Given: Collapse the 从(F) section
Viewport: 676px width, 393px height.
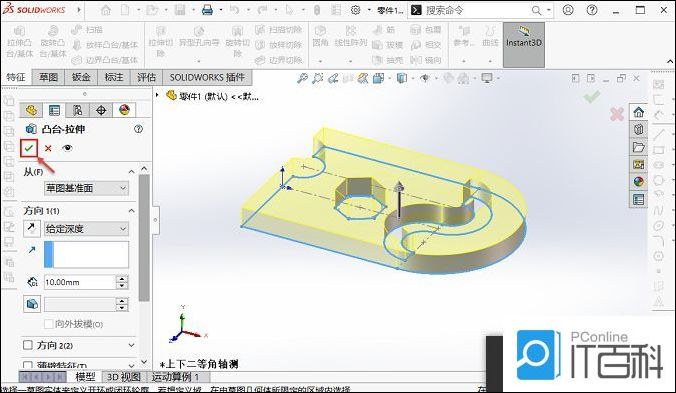Looking at the screenshot, I should (x=131, y=172).
